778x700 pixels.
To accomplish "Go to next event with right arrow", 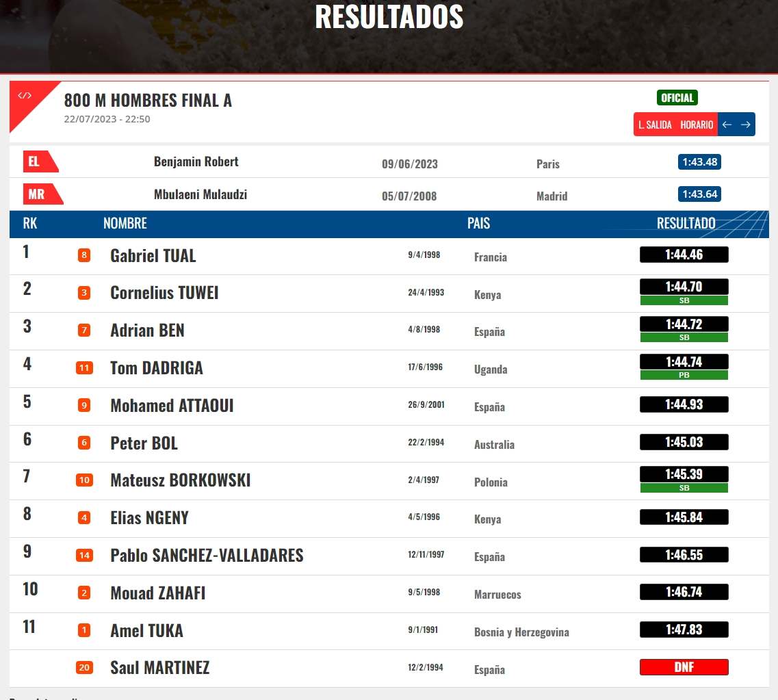I will click(746, 125).
